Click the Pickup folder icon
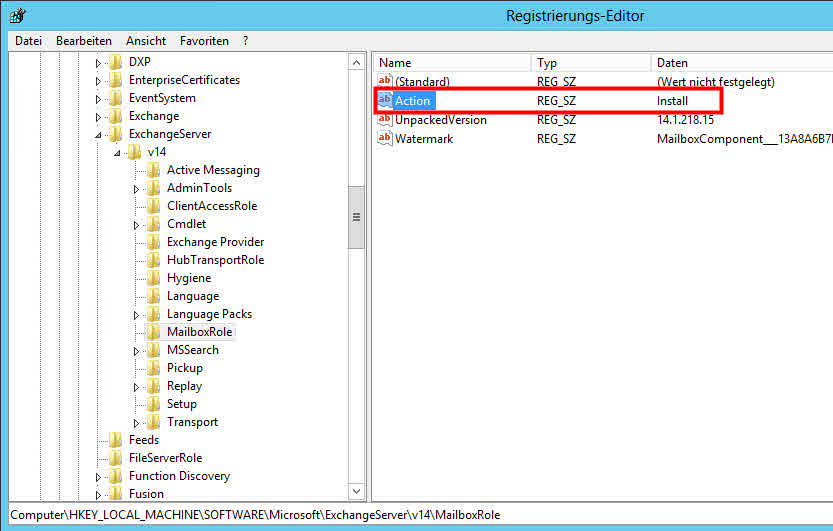Image resolution: width=833 pixels, height=531 pixels. coord(154,368)
